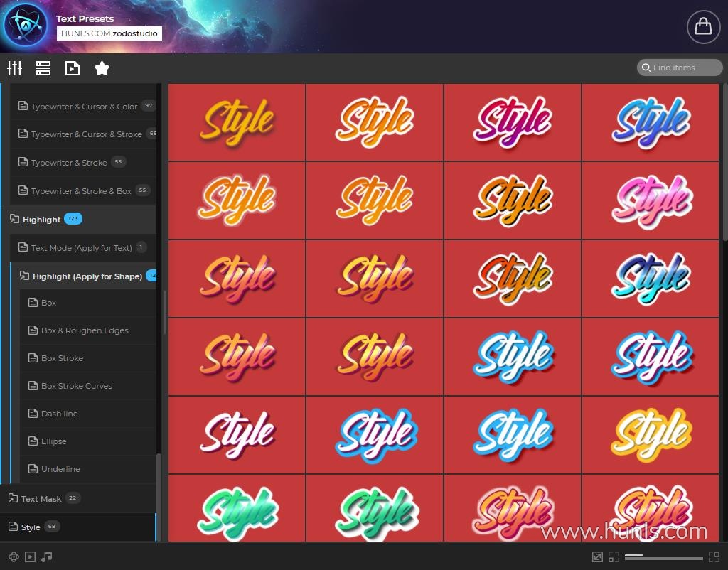Viewport: 728px width, 570px height.
Task: Click the document icon beside Style 68
Action: pos(13,527)
